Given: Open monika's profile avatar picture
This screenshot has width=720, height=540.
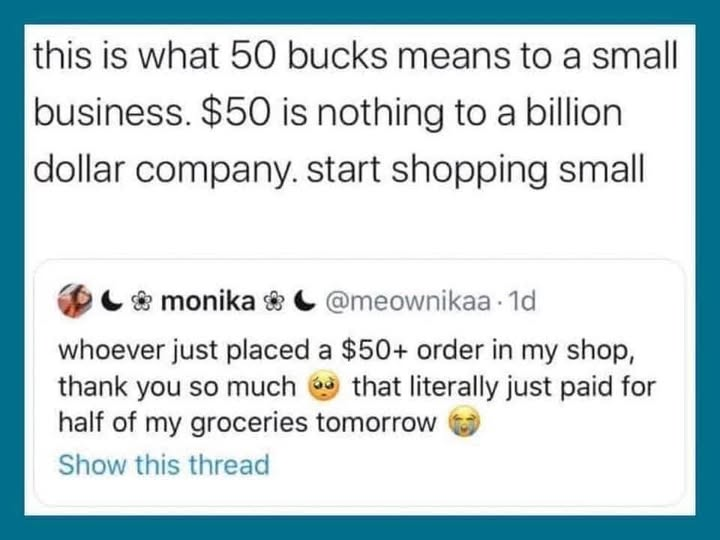Looking at the screenshot, I should pyautogui.click(x=76, y=300).
